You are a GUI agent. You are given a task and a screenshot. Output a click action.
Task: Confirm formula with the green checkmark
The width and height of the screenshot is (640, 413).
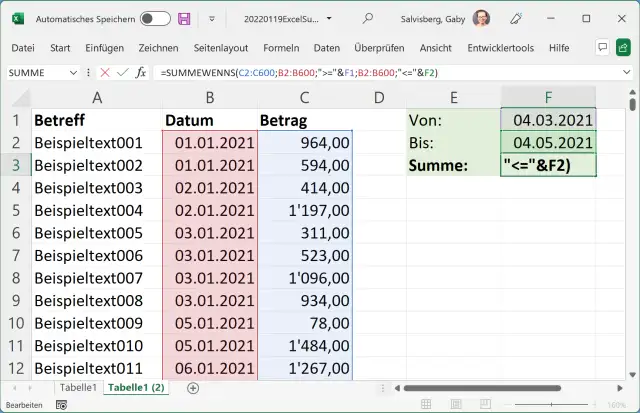pos(122,72)
